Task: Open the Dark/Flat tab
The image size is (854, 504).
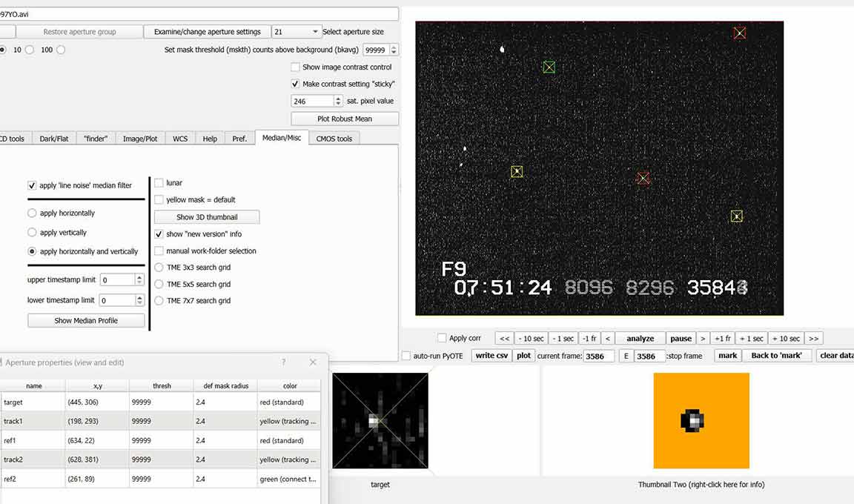Action: [x=53, y=139]
